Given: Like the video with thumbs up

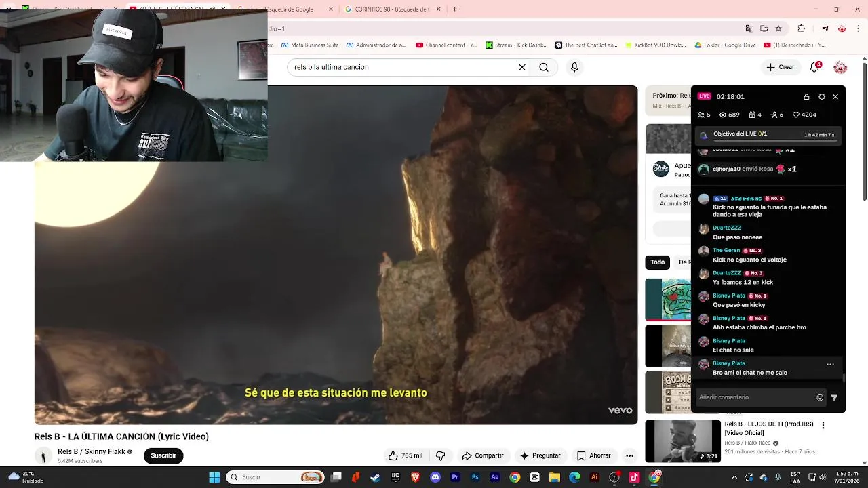Looking at the screenshot, I should click(x=406, y=455).
